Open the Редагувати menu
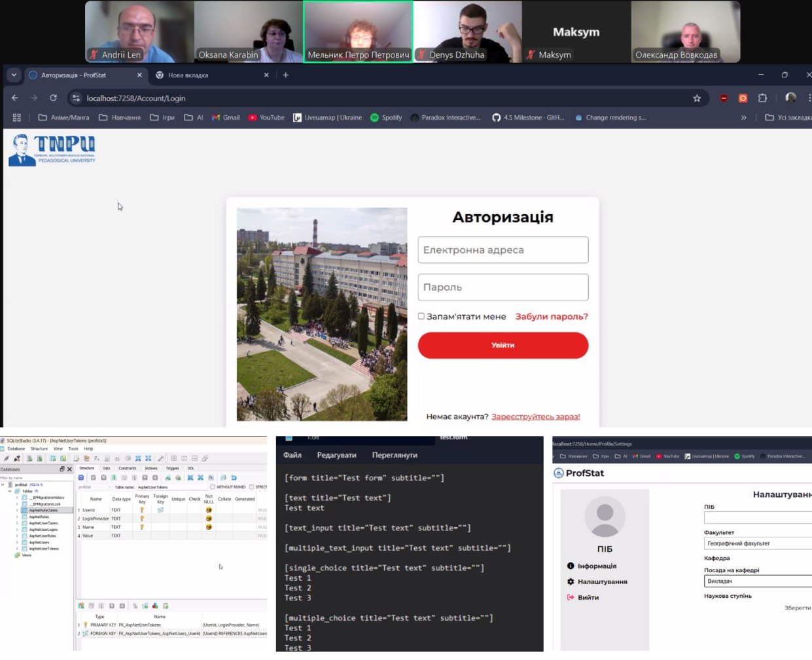Screen dimensions: 812x660 pos(336,455)
